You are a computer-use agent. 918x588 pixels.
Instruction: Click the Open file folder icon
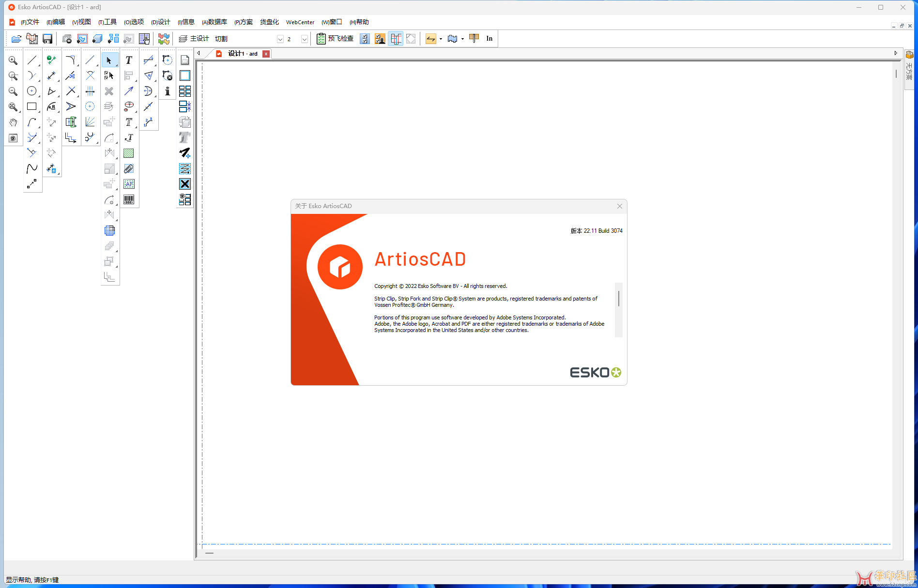coord(16,39)
